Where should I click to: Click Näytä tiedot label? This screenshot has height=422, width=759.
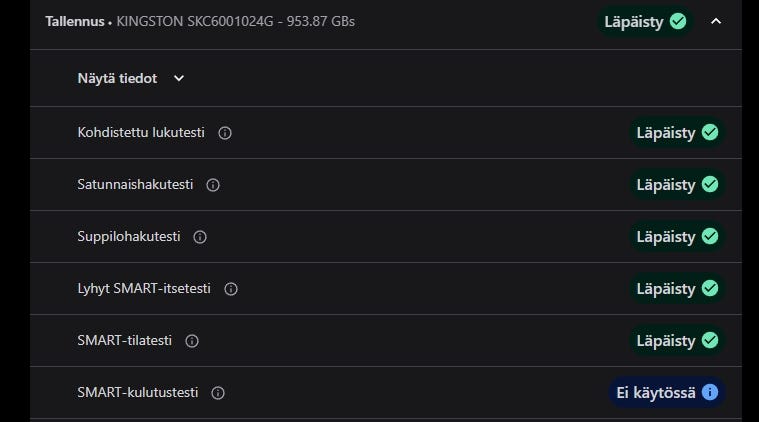pyautogui.click(x=117, y=79)
